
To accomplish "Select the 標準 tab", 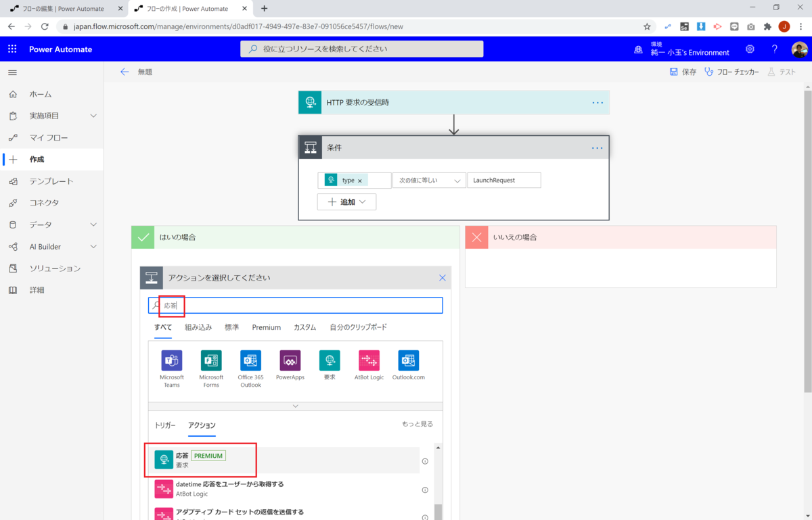I will click(x=232, y=327).
